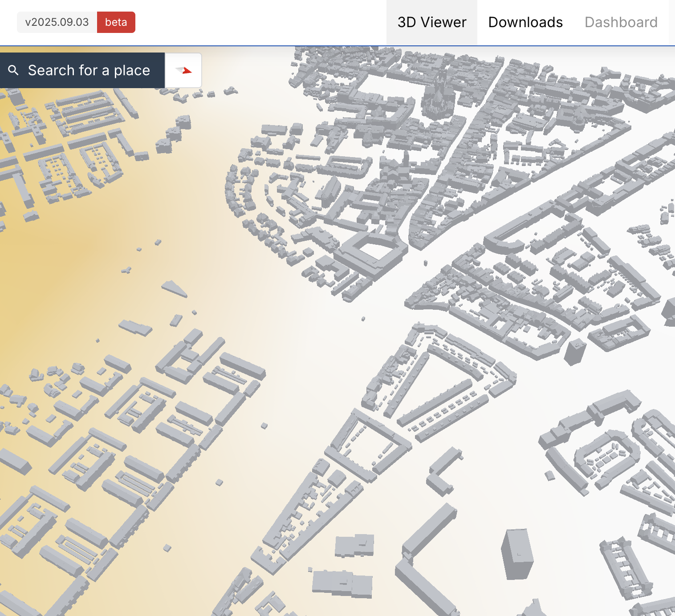Click the v2025.09.03 version label
This screenshot has height=616, width=675.
(x=57, y=22)
